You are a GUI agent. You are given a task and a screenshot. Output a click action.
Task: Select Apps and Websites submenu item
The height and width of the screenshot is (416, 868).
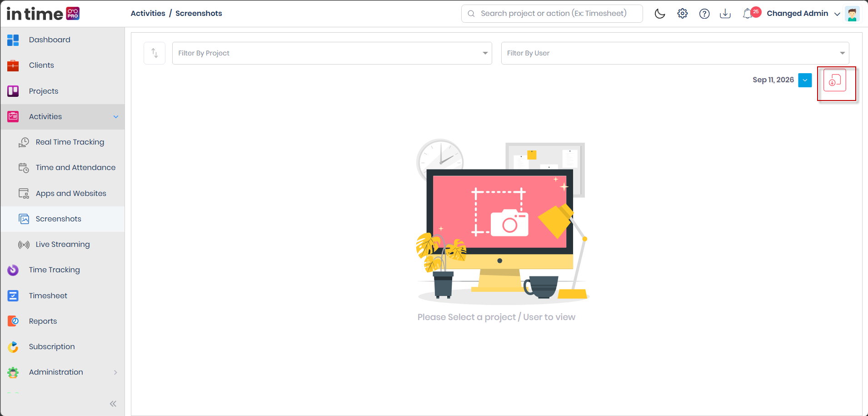pyautogui.click(x=63, y=193)
